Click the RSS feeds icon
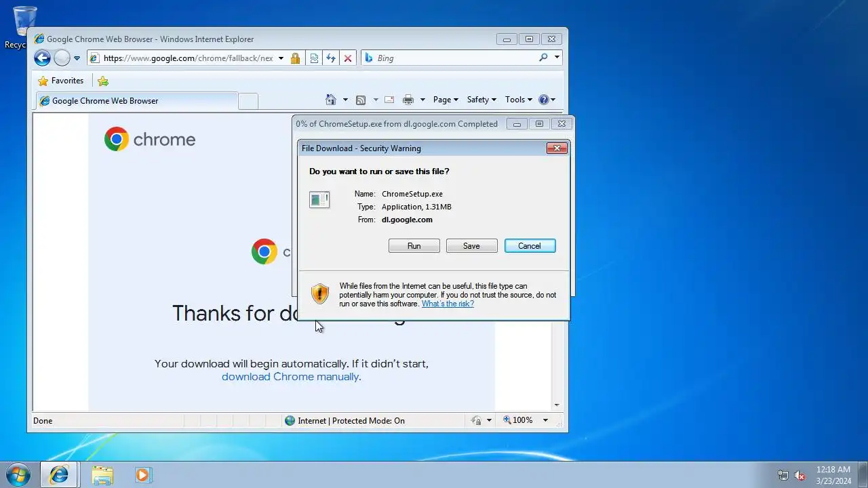 [361, 100]
